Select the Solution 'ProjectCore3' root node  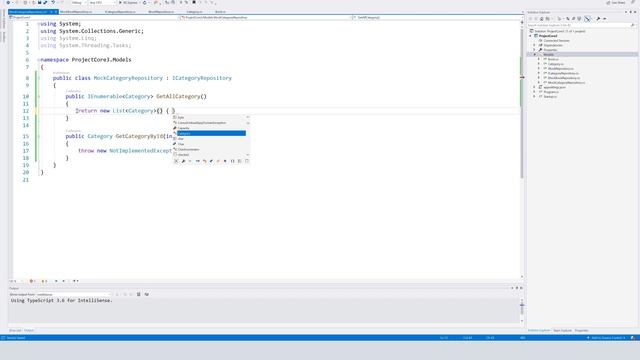[x=560, y=31]
